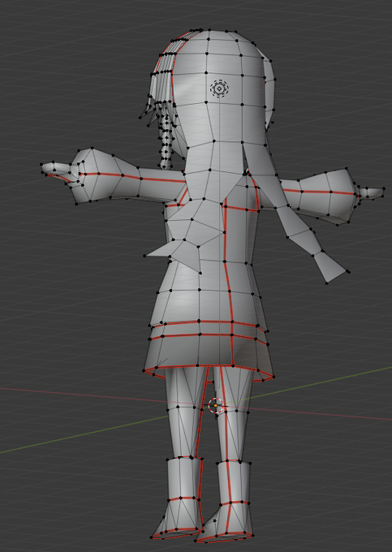392x552 pixels.
Task: Click the 3D cursor between the character's legs
Action: (216, 406)
